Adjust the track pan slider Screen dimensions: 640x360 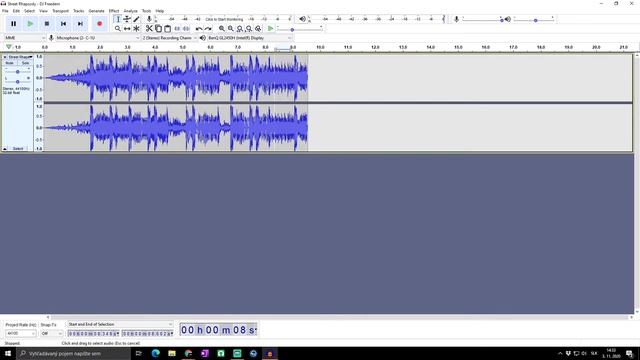(18, 82)
